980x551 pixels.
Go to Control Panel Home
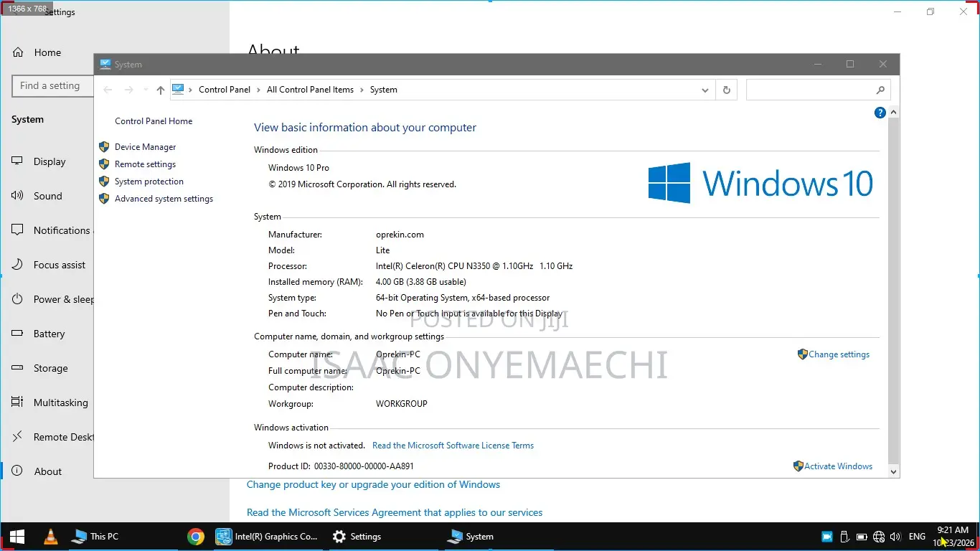pyautogui.click(x=154, y=121)
